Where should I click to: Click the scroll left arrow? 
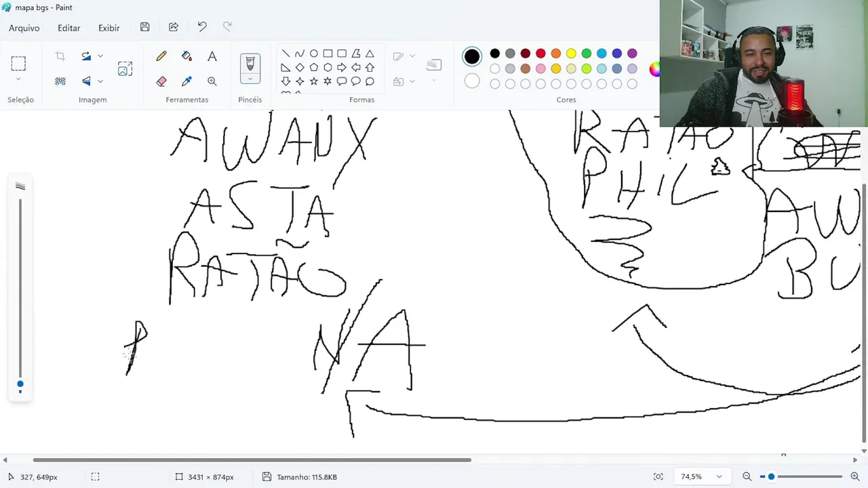point(5,460)
